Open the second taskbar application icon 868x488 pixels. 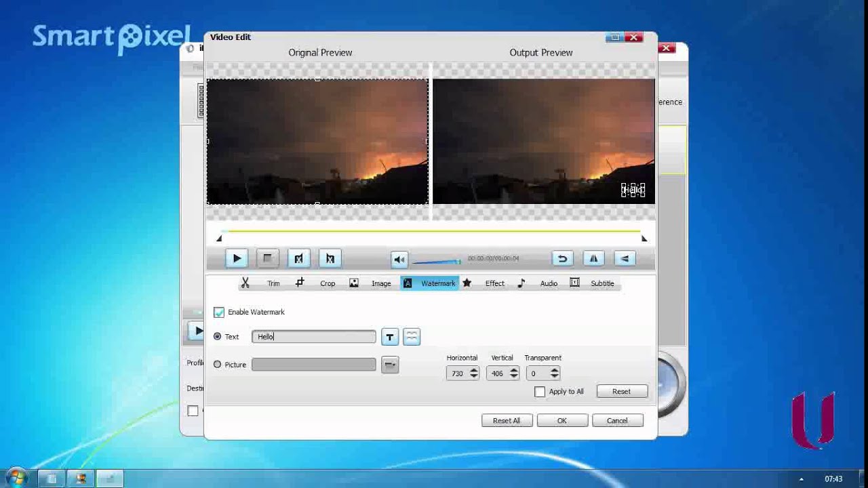(x=81, y=479)
